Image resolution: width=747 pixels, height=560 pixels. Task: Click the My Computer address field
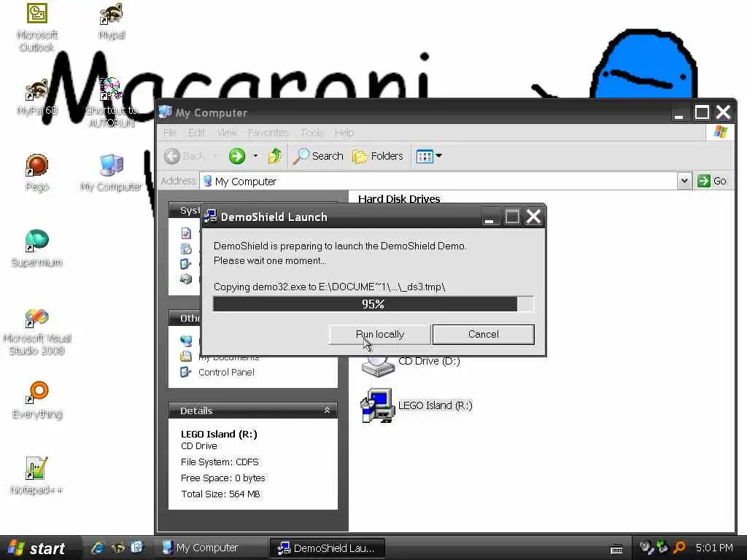(x=438, y=181)
